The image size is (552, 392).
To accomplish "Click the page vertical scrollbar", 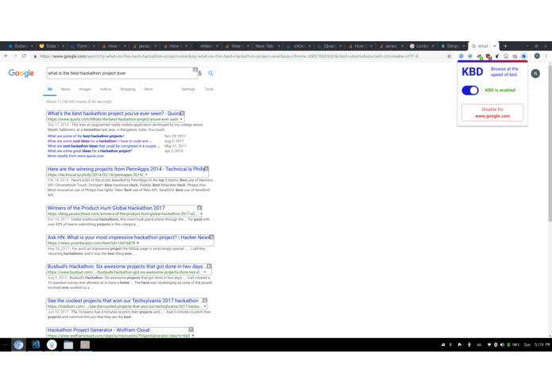I will tap(550, 142).
